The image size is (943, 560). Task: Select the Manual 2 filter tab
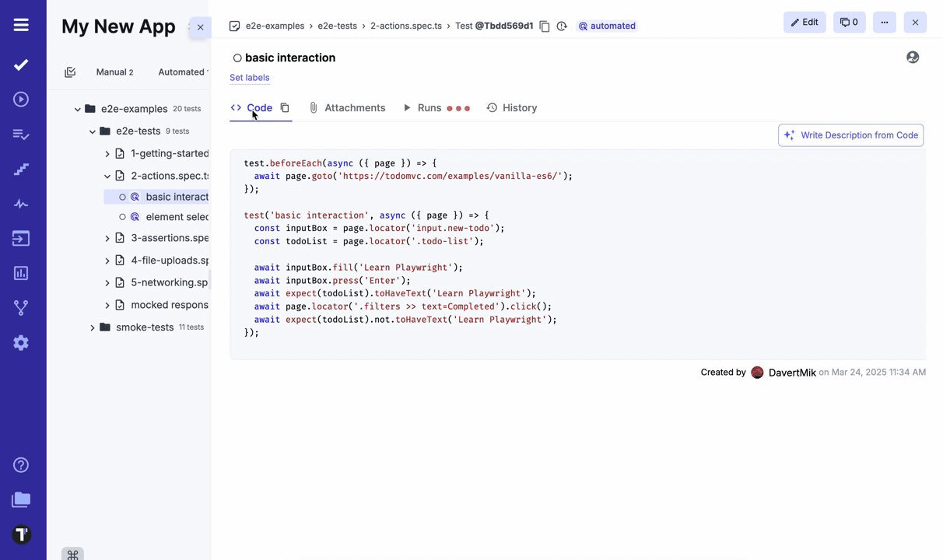click(x=114, y=72)
